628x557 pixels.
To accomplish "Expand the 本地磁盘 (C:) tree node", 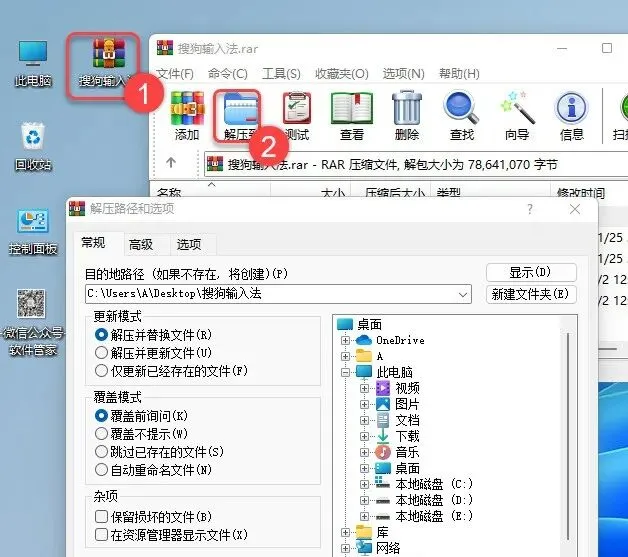I will (364, 484).
